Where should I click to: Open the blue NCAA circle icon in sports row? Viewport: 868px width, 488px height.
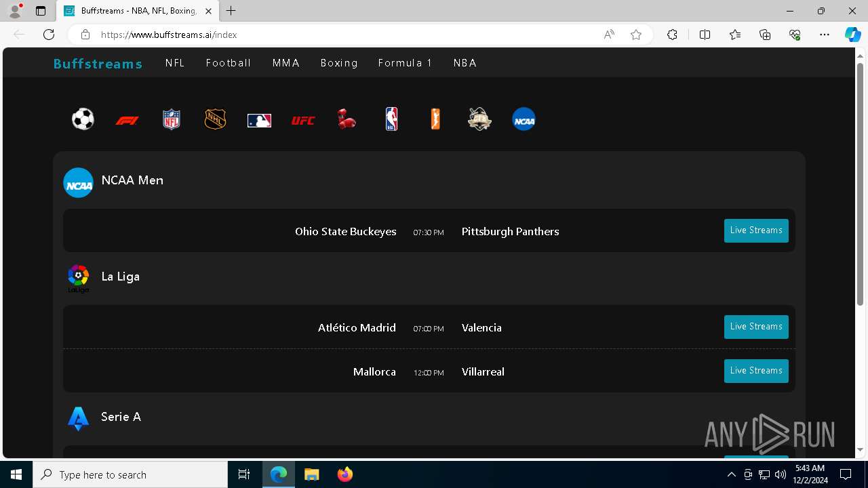coord(524,119)
